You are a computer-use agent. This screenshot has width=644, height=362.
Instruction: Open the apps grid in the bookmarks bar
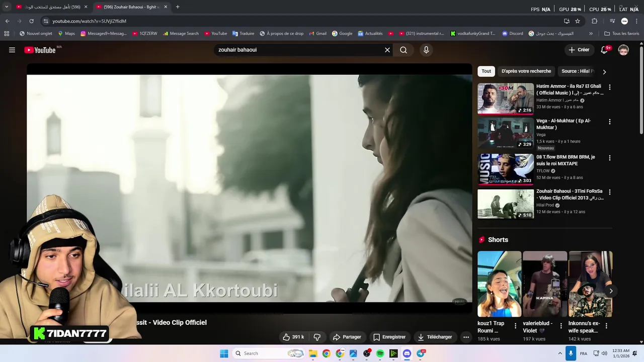pyautogui.click(x=7, y=34)
